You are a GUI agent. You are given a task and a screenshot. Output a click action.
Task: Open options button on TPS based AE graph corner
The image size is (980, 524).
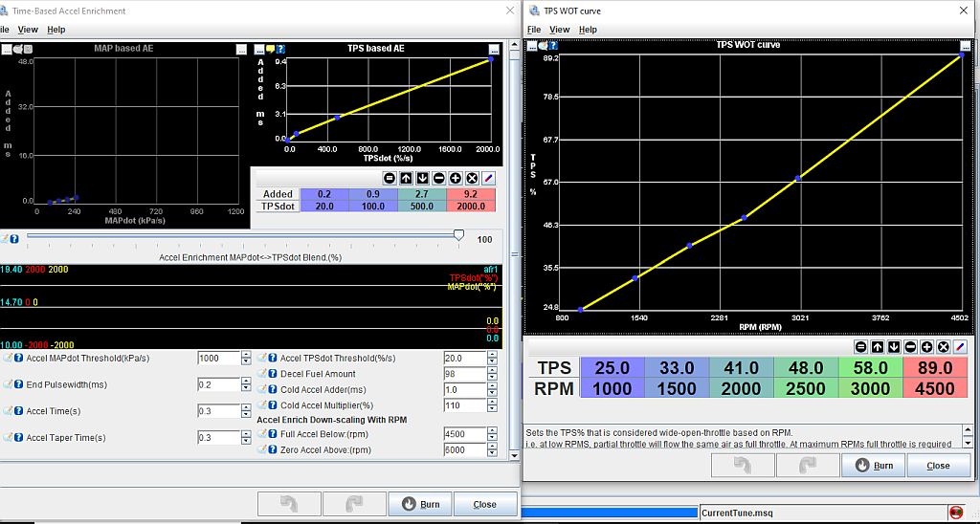493,49
